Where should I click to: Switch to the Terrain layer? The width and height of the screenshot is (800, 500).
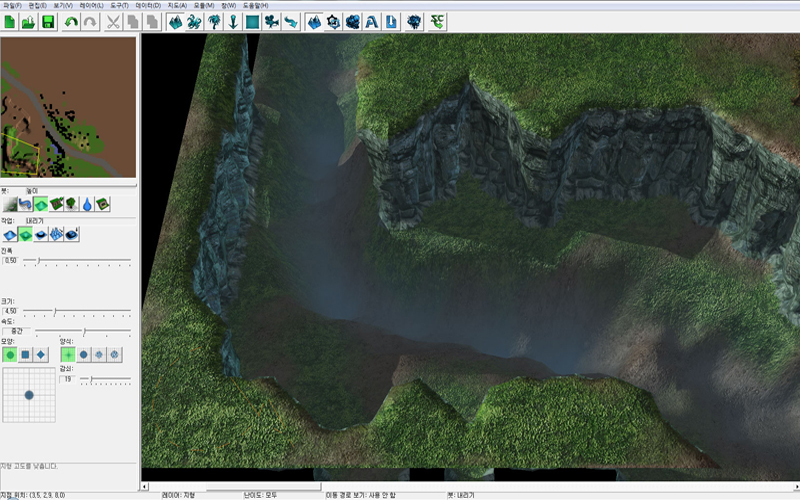(x=175, y=22)
